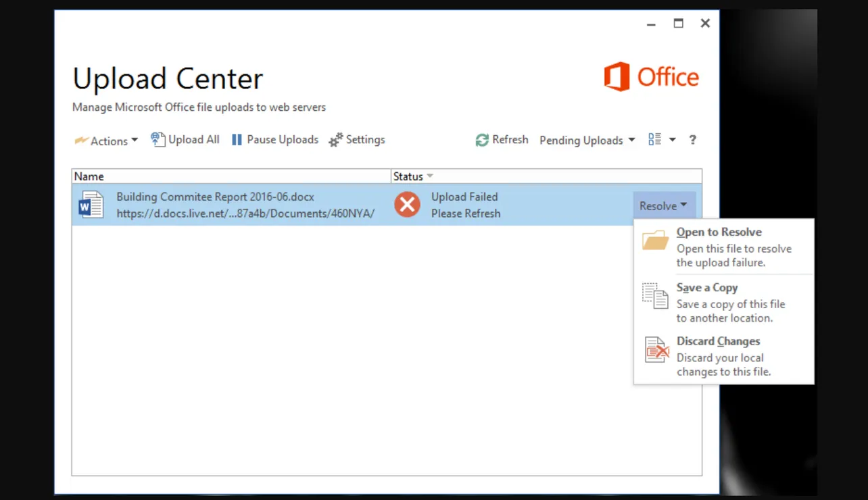Choose Discard Changes in the menu
The height and width of the screenshot is (500, 868).
tap(718, 341)
